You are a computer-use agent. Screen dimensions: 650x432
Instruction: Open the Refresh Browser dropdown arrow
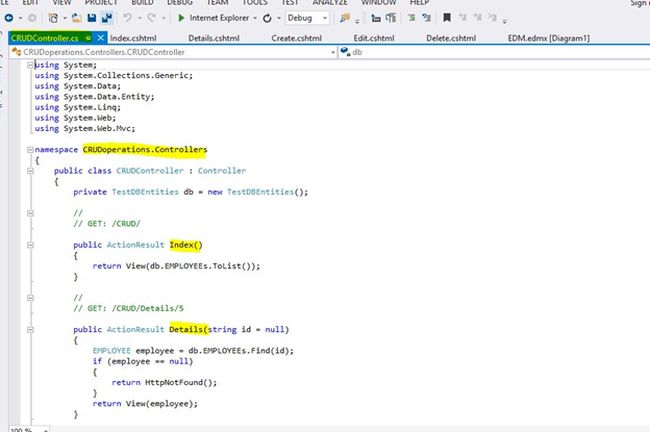point(279,18)
